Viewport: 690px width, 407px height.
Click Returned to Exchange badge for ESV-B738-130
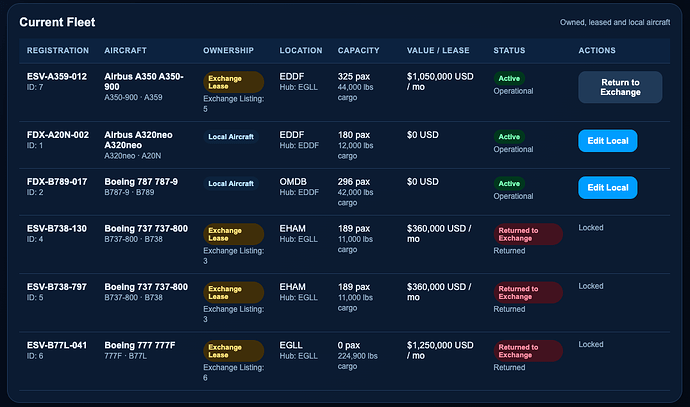(528, 234)
